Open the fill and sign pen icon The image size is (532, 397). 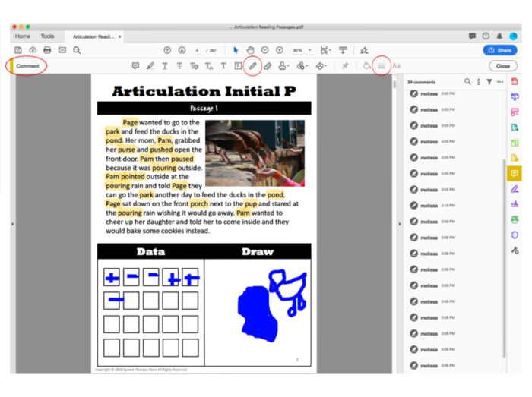[x=364, y=50]
